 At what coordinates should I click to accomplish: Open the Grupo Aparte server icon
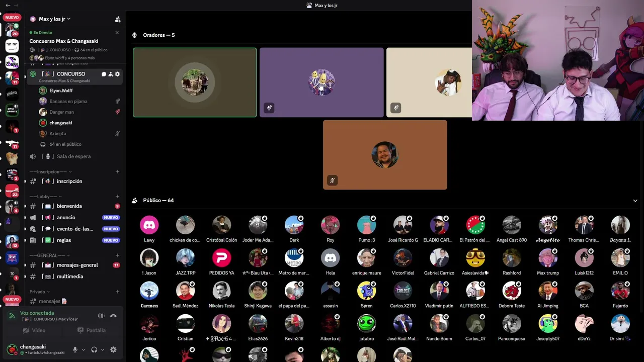[x=12, y=110]
